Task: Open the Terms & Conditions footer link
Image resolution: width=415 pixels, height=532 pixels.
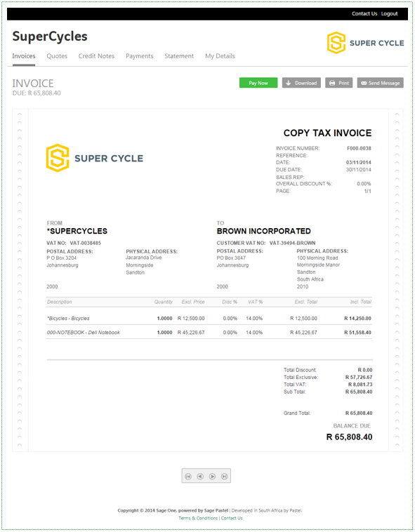Action: (x=198, y=518)
